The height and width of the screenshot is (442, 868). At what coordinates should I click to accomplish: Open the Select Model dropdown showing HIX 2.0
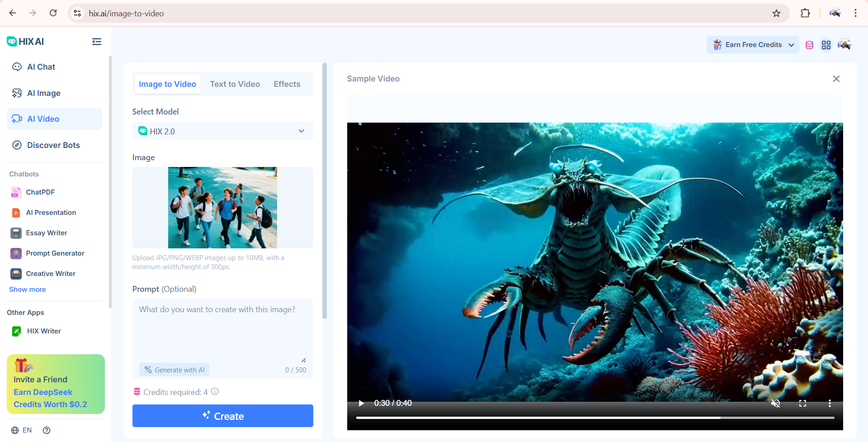(222, 131)
